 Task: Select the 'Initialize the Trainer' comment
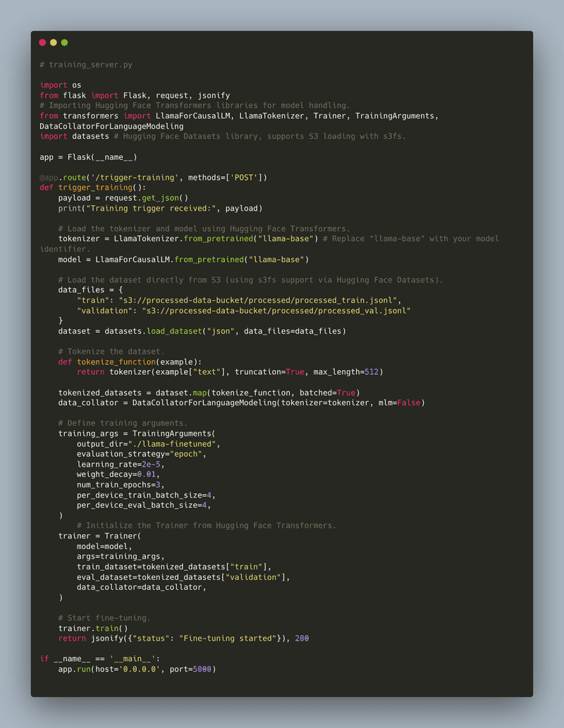207,526
